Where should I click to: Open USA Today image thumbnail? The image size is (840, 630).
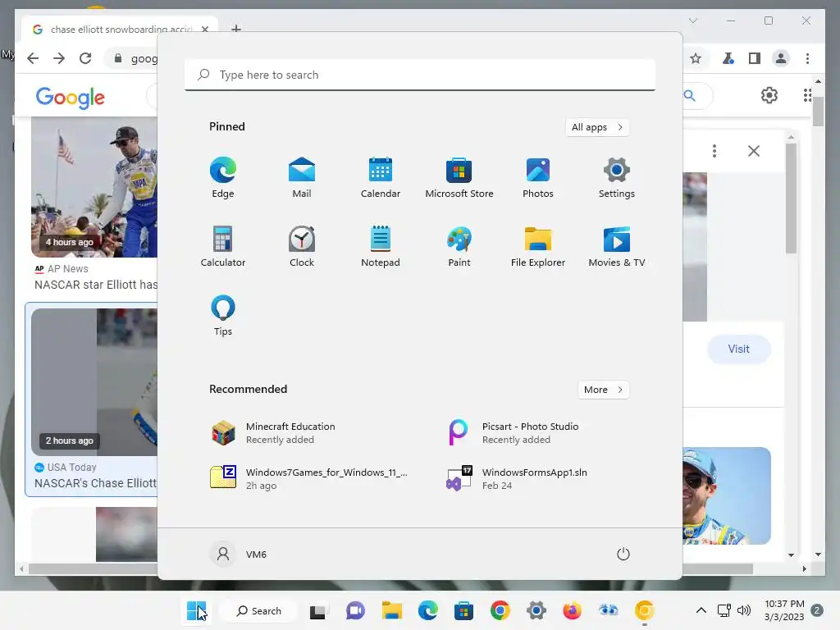click(94, 382)
